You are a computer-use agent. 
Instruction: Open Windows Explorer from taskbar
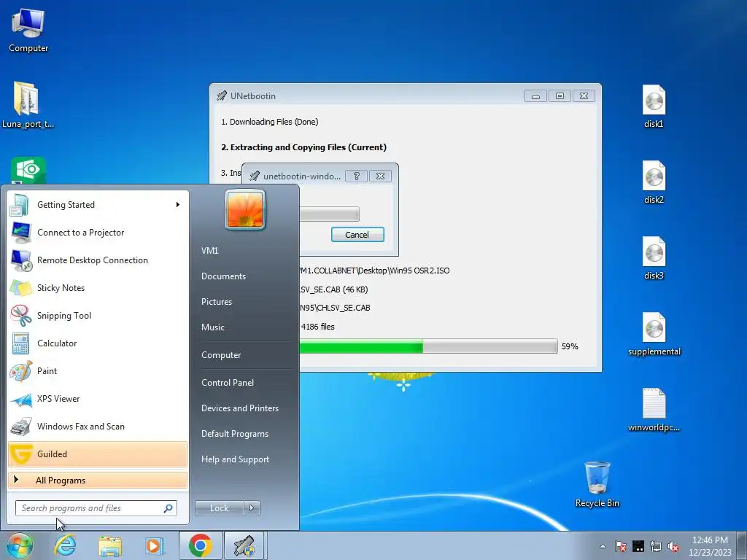(x=110, y=545)
